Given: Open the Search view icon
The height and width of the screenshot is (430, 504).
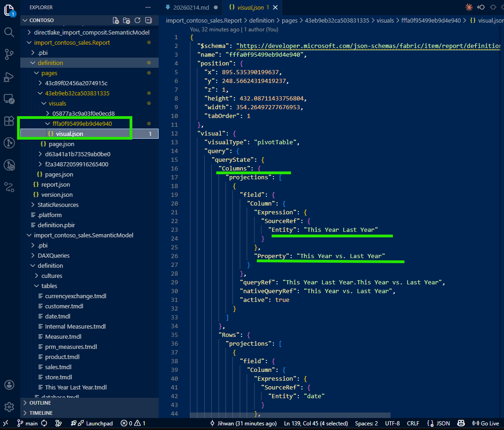Looking at the screenshot, I should 9,32.
